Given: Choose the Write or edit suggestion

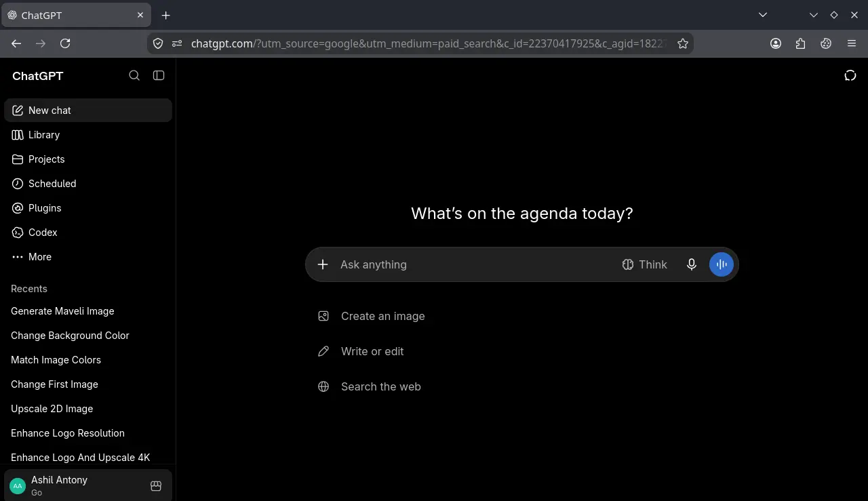Looking at the screenshot, I should [x=361, y=351].
